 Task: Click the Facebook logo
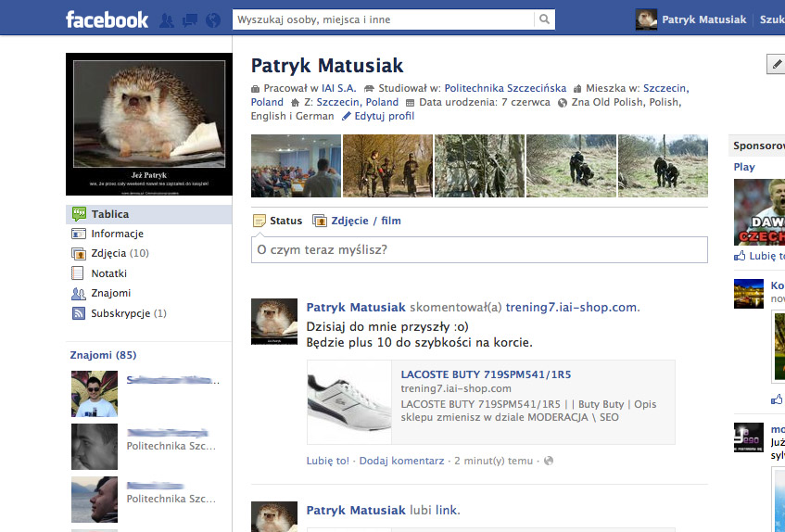107,19
